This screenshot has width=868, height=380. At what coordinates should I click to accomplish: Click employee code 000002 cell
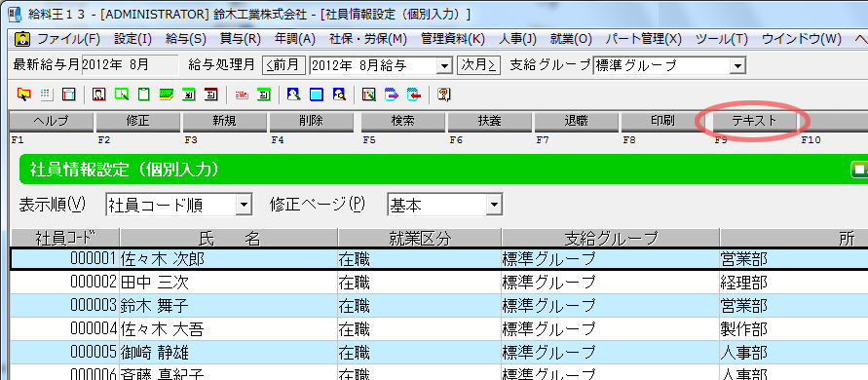[x=65, y=283]
